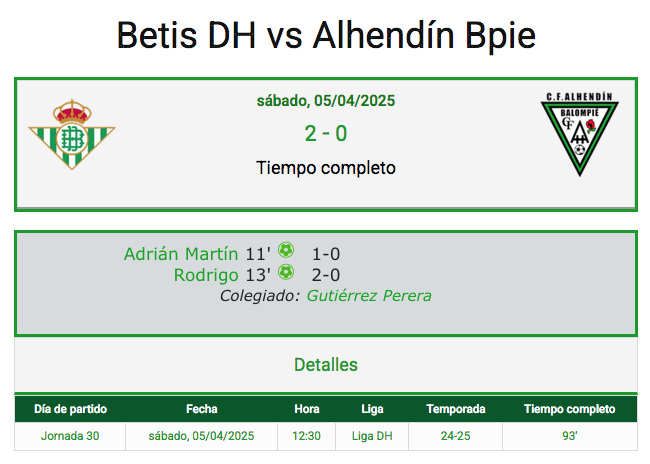Open the Liga DH league link

coord(372,436)
